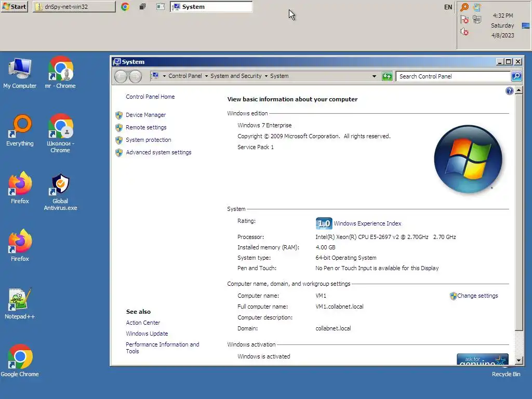532x399 pixels.
Task: Click Back navigation button in System window
Action: pos(121,76)
